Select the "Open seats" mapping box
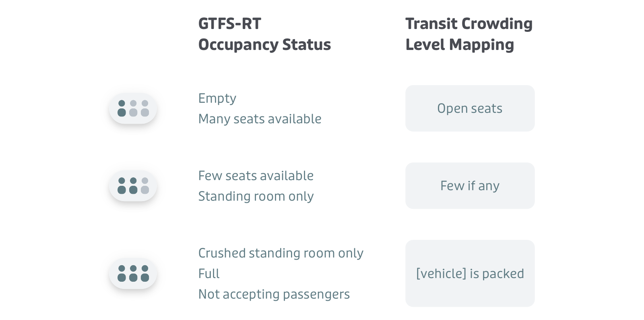Image resolution: width=644 pixels, height=320 pixels. tap(470, 108)
